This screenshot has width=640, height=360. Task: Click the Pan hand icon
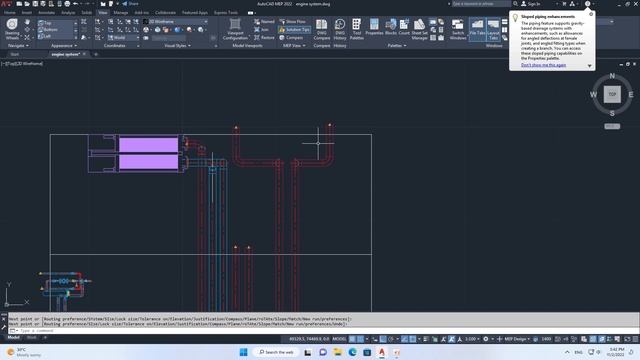(27, 22)
